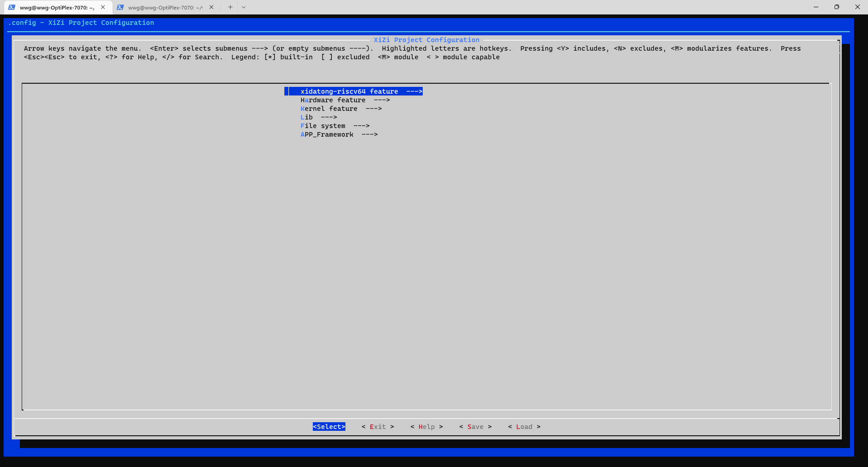Open APP_Framework submenu
Screen dimensions: 868x467
pyautogui.click(x=339, y=134)
